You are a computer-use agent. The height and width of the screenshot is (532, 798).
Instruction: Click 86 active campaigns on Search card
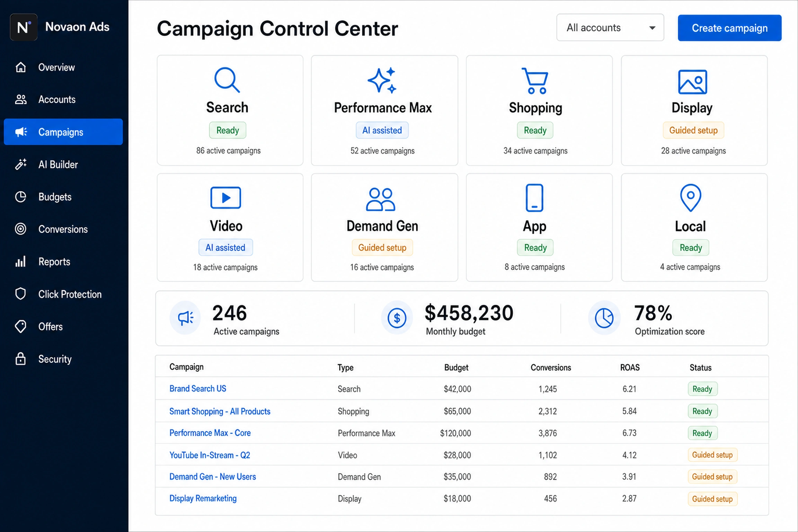[x=228, y=151]
